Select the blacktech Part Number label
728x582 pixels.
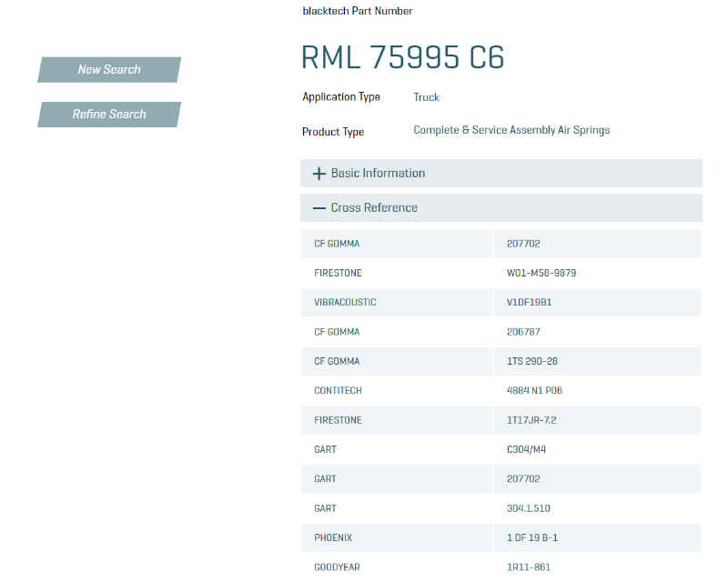[x=358, y=11]
